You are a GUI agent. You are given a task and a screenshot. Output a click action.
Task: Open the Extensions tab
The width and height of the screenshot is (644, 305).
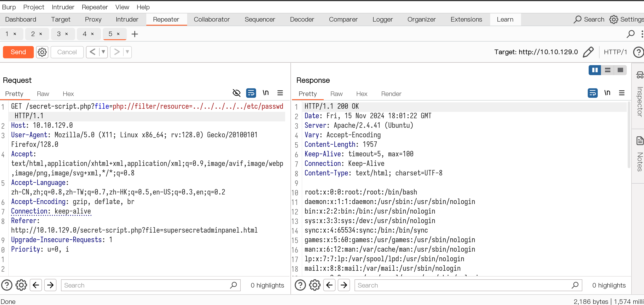point(466,20)
